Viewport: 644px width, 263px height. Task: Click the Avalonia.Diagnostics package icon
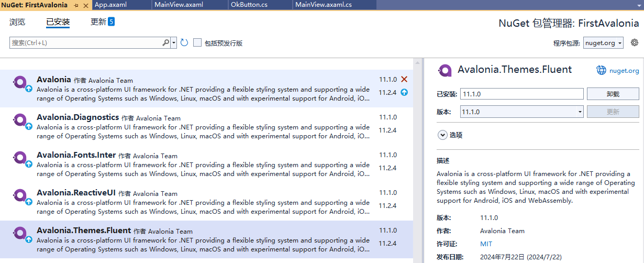20,120
